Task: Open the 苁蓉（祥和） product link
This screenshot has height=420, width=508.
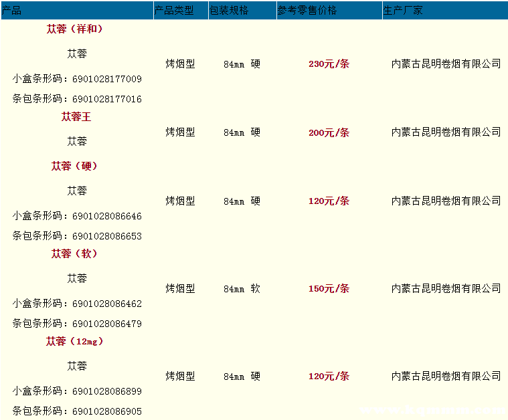Action: point(74,29)
